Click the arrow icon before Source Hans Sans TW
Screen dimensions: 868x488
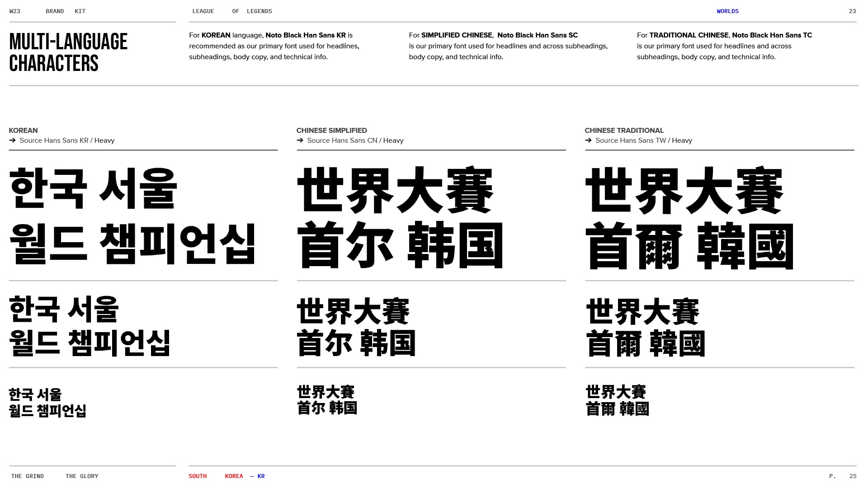pos(588,141)
